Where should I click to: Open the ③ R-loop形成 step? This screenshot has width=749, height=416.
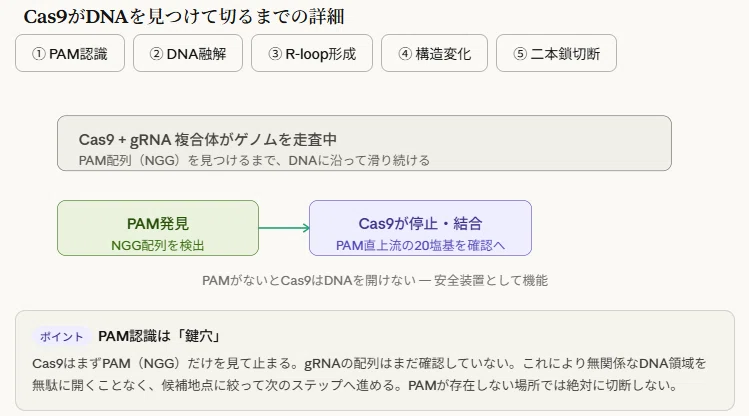click(312, 53)
